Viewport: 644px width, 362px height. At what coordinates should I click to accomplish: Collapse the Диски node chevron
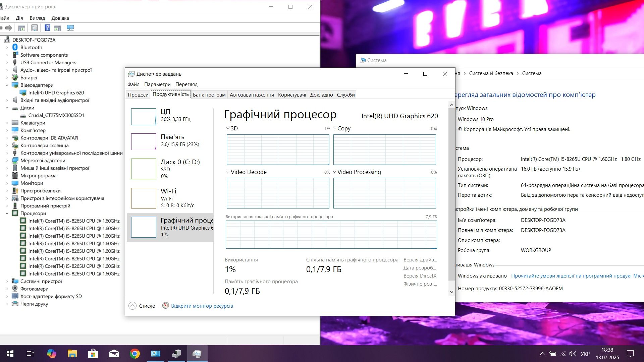7,108
